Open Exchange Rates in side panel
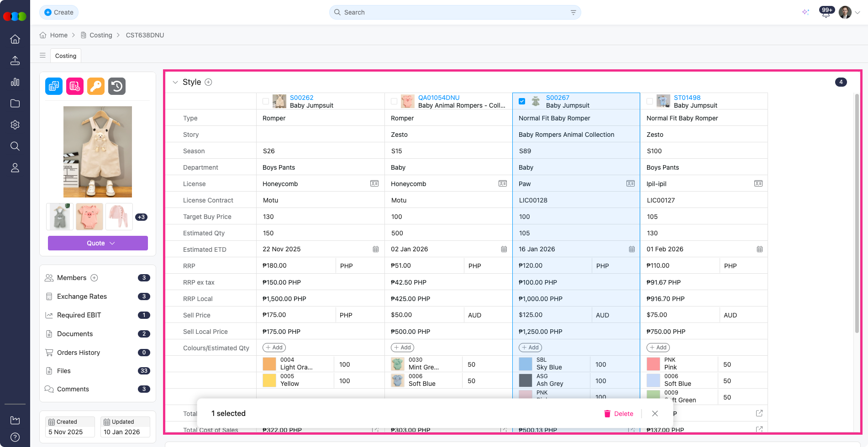Screen dimensions: 868x447 [x=82, y=296]
